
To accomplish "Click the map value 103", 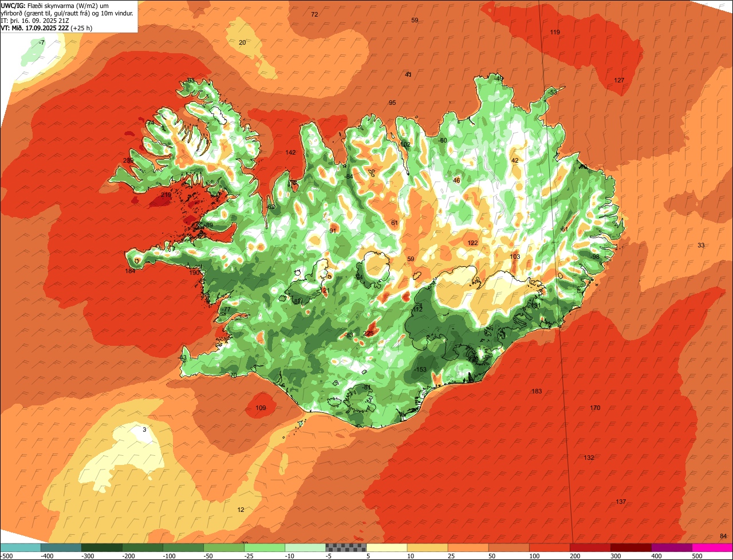I will [x=515, y=257].
